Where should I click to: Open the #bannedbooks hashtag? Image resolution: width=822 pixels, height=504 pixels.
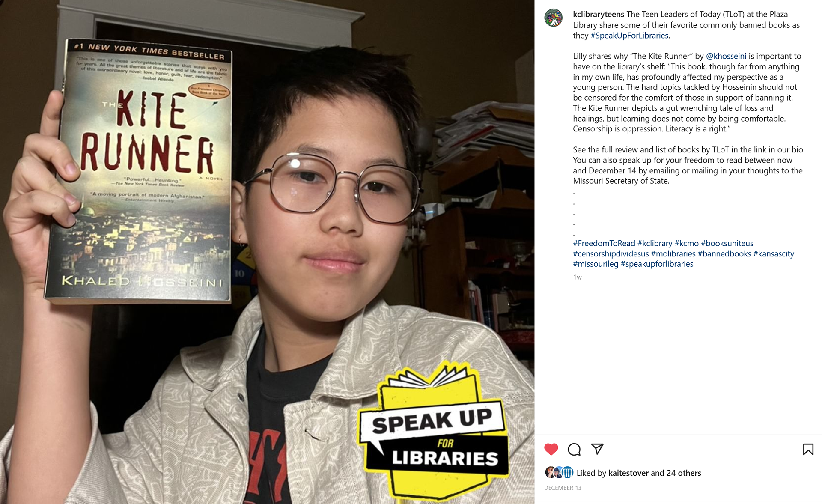pyautogui.click(x=724, y=253)
